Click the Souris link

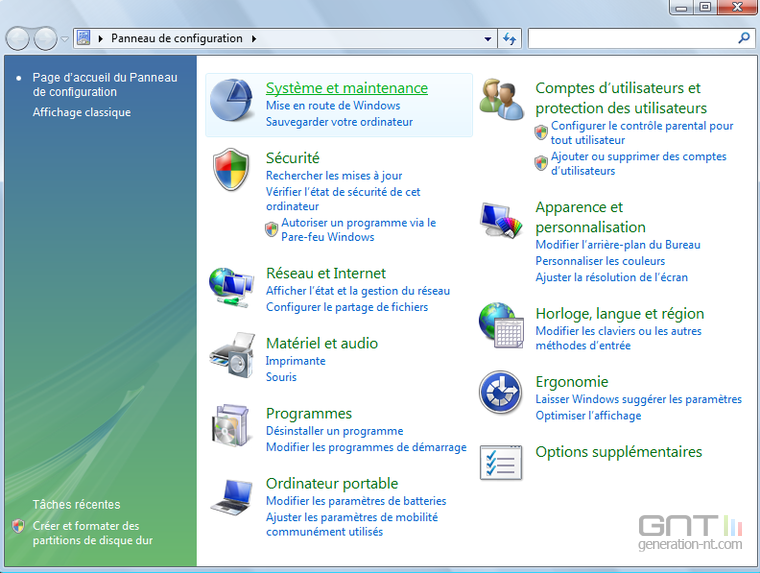281,377
